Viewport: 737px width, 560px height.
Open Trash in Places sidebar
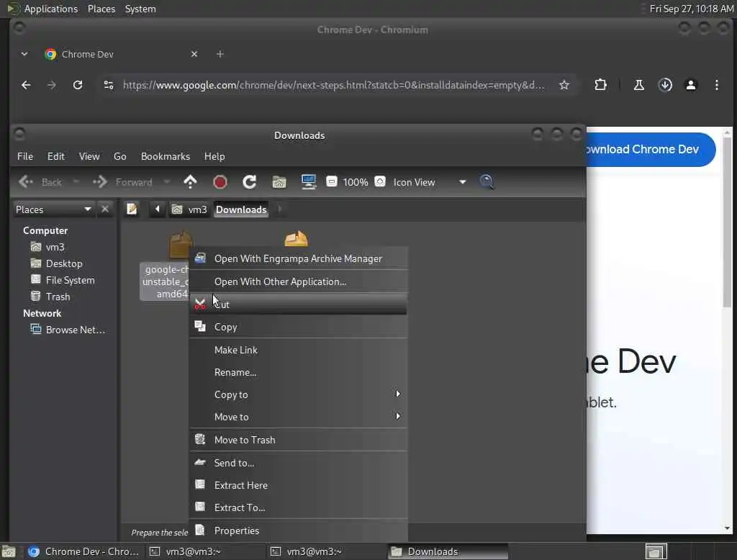pyautogui.click(x=58, y=297)
